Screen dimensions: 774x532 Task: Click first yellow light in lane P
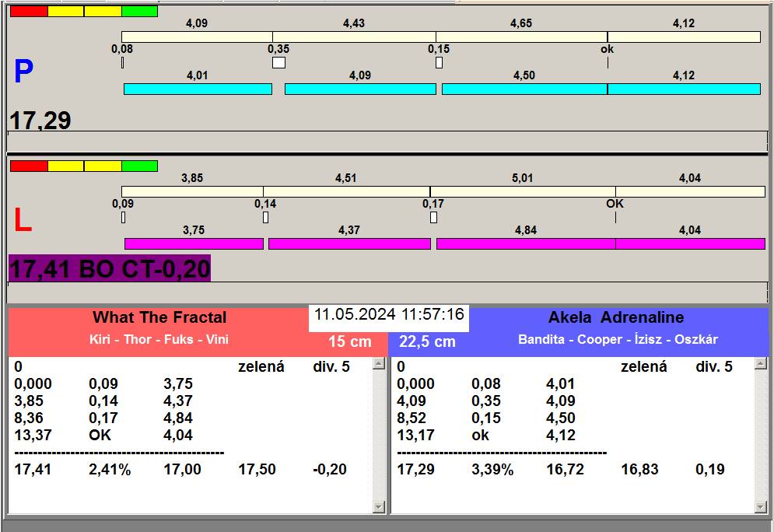tap(66, 12)
